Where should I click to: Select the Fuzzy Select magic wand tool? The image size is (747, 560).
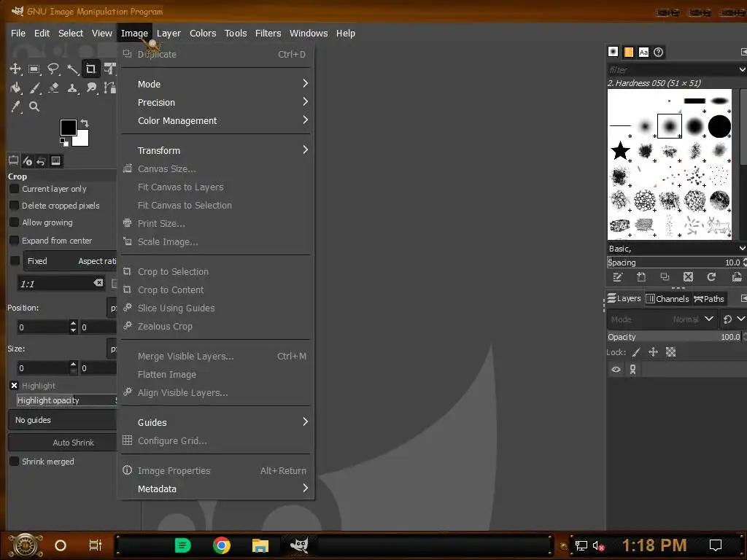72,69
